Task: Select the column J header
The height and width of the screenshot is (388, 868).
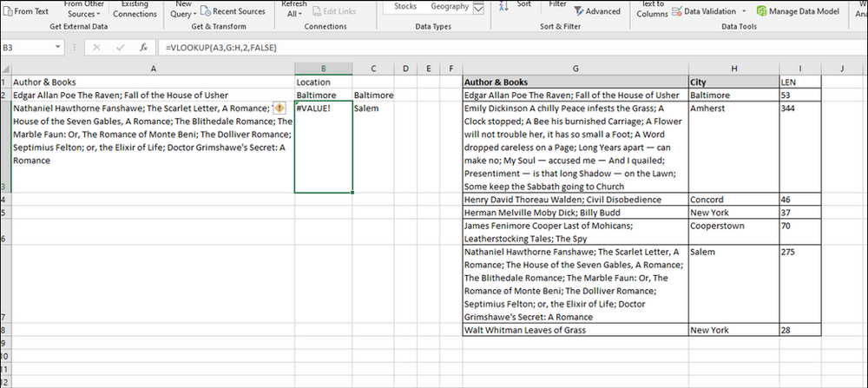Action: [841, 69]
